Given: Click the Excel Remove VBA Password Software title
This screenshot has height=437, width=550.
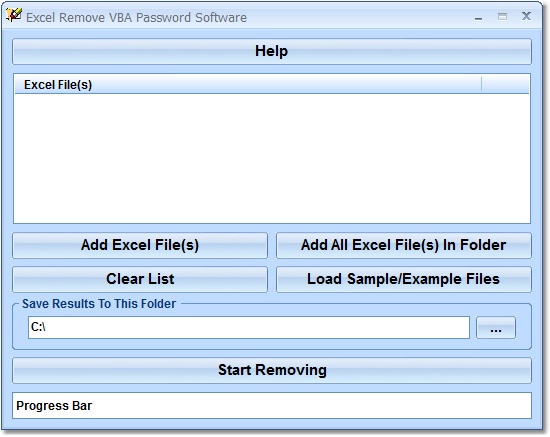Looking at the screenshot, I should point(136,18).
